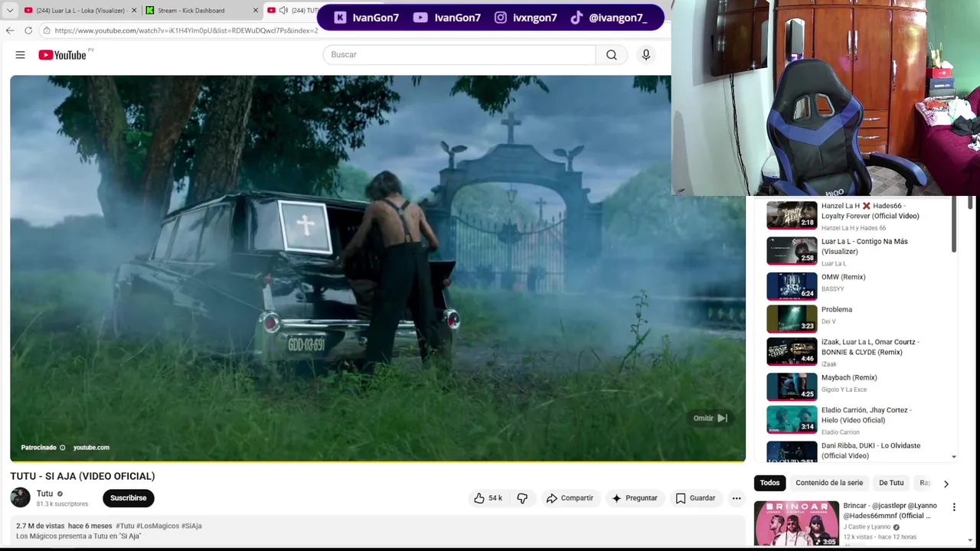
Task: Start voice search with the microphone
Action: [x=646, y=54]
